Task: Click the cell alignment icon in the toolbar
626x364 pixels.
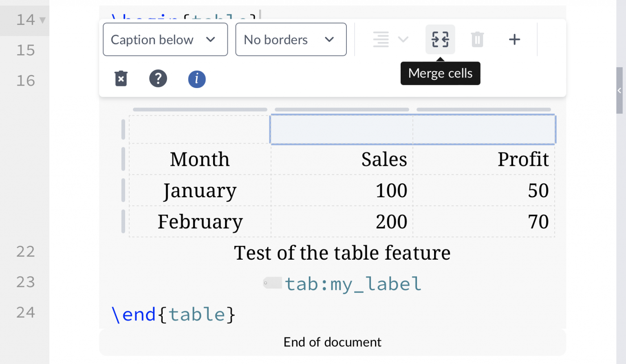Action: point(381,39)
